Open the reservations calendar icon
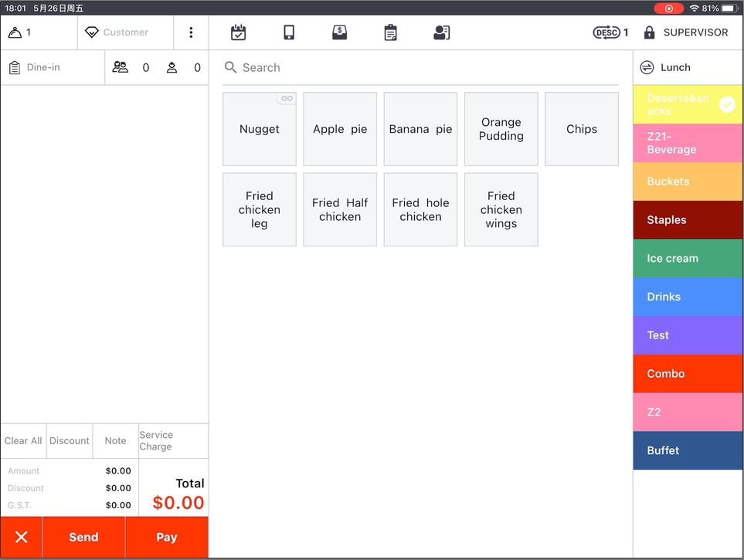The image size is (744, 560). point(238,32)
